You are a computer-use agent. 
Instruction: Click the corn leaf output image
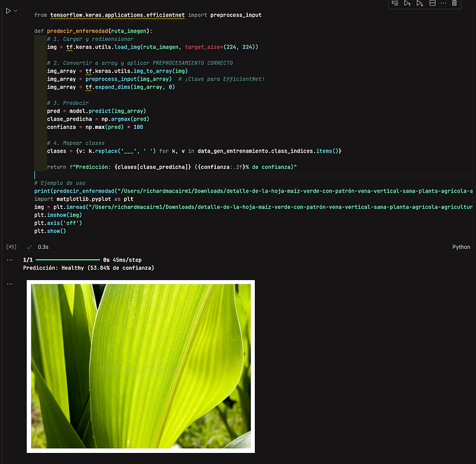pyautogui.click(x=141, y=367)
